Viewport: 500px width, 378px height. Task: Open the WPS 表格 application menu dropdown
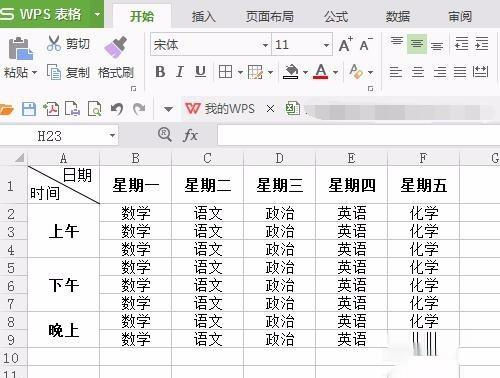pos(97,15)
